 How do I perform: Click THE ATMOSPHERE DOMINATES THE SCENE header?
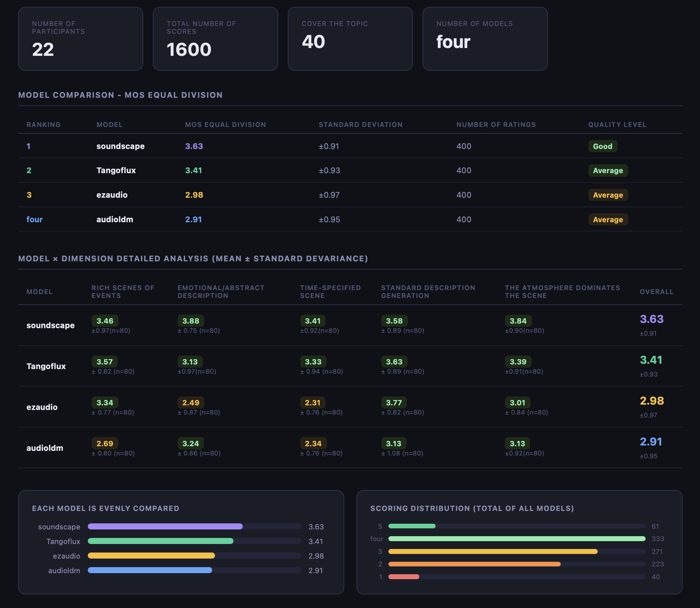(x=562, y=292)
